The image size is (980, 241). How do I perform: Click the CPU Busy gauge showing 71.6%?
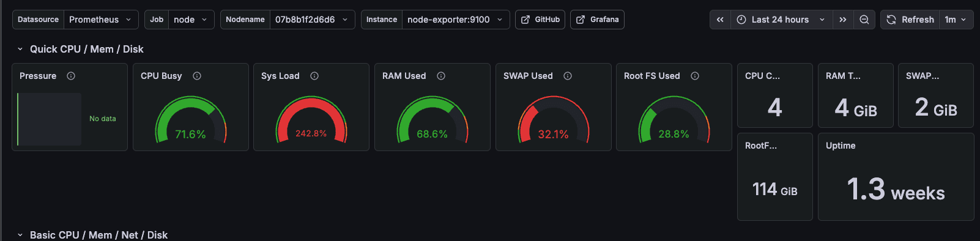(191, 120)
